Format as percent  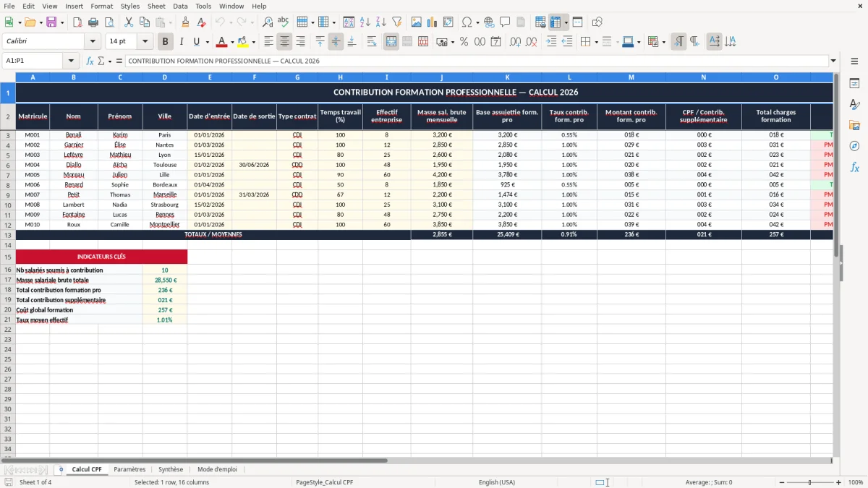pos(464,42)
